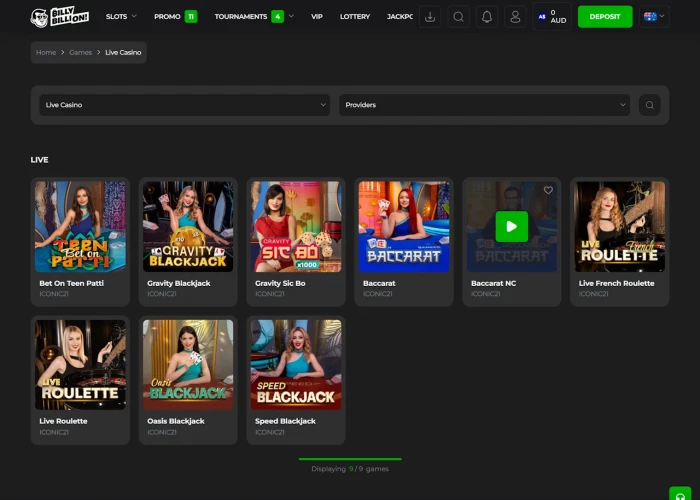Click the green Deposit button
Image resolution: width=700 pixels, height=500 pixels.
[x=605, y=17]
